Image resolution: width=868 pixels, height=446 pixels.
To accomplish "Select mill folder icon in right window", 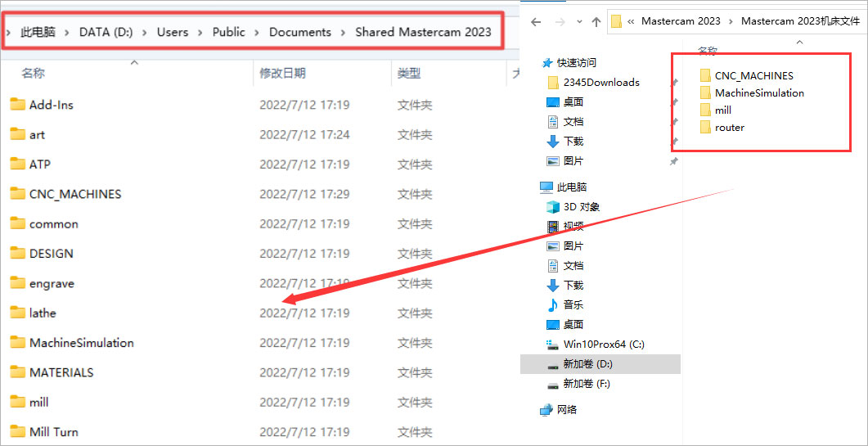I will (705, 110).
